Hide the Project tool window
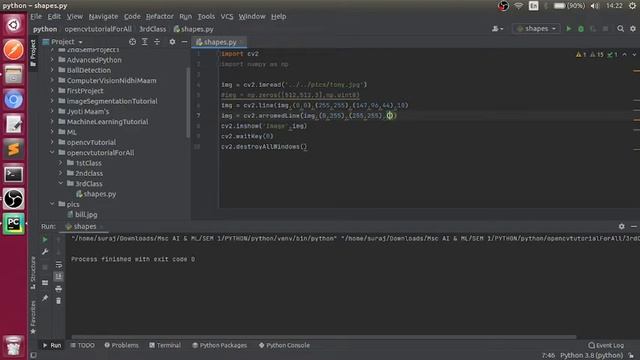The width and height of the screenshot is (640, 360). pyautogui.click(x=184, y=42)
